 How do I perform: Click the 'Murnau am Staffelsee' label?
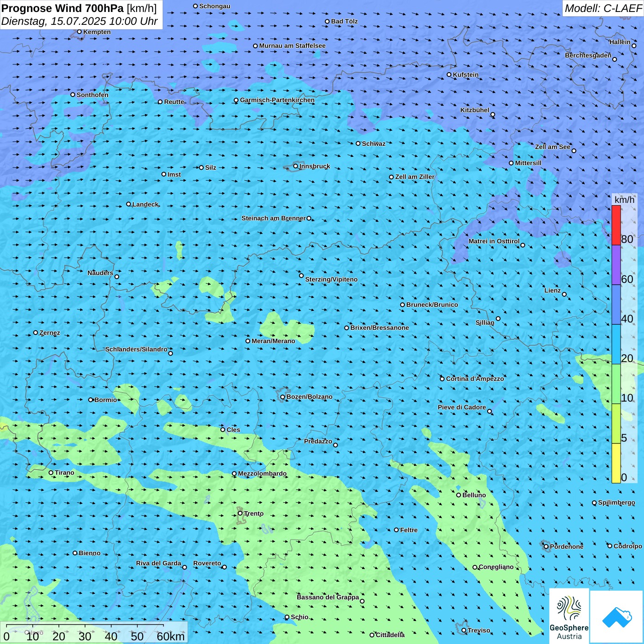point(293,46)
